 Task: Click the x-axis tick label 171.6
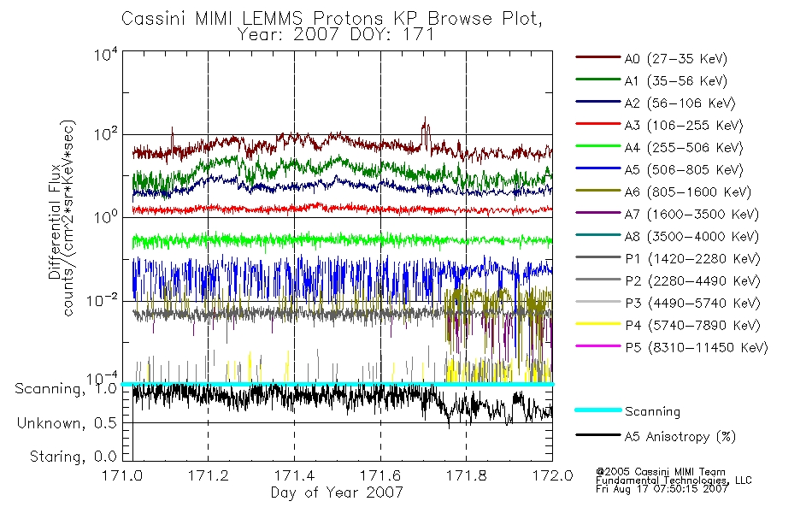click(x=380, y=475)
